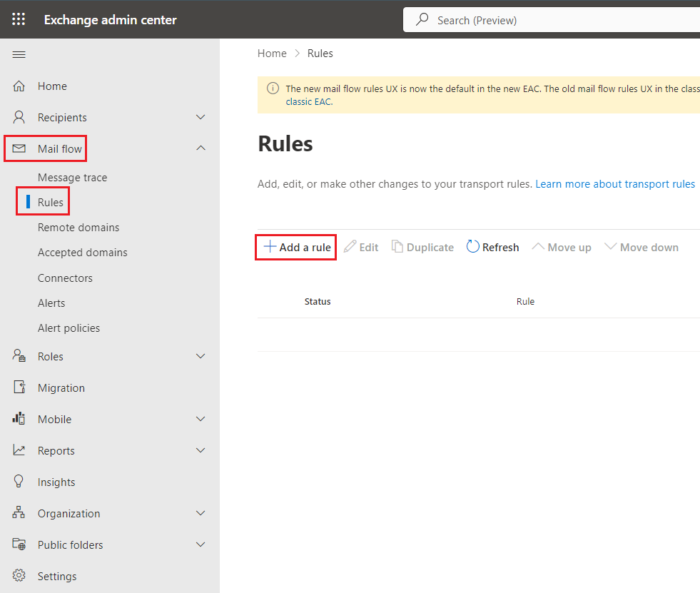Click the Home house icon in sidebar
The image size is (700, 593).
[x=19, y=86]
